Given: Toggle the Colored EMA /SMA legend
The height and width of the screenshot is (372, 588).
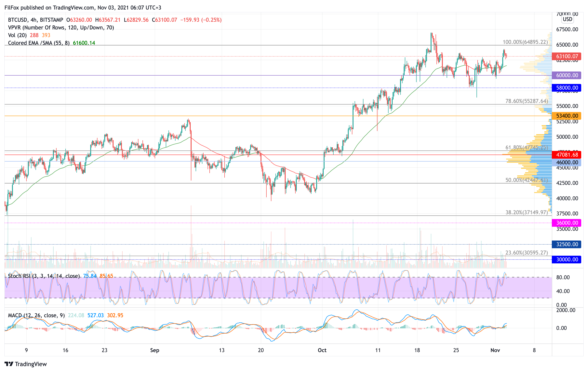Looking at the screenshot, I should tap(39, 43).
